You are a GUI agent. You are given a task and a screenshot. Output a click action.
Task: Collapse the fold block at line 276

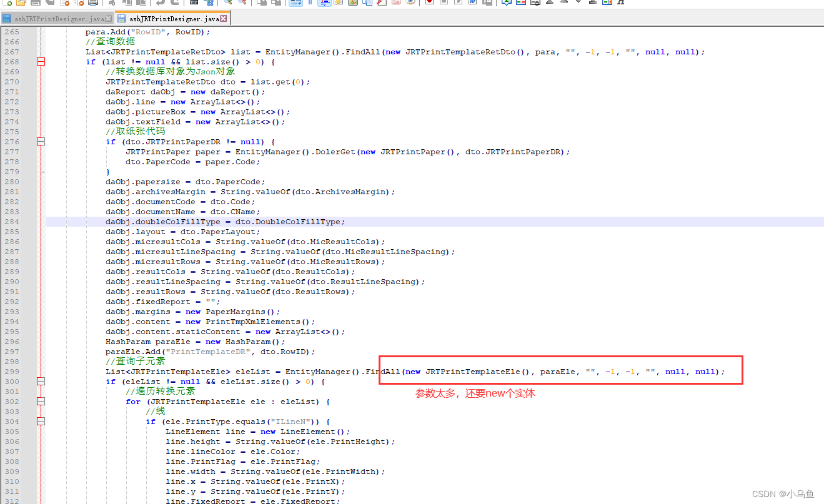[x=41, y=142]
